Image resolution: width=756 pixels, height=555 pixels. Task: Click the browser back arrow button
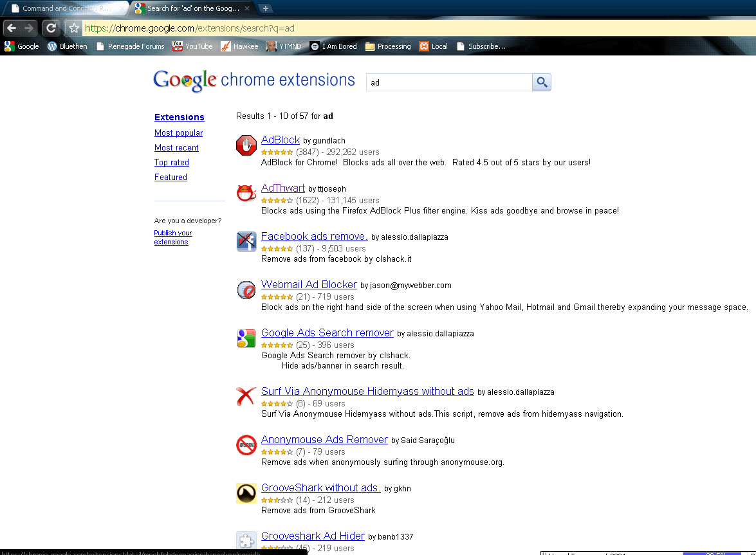(x=12, y=28)
